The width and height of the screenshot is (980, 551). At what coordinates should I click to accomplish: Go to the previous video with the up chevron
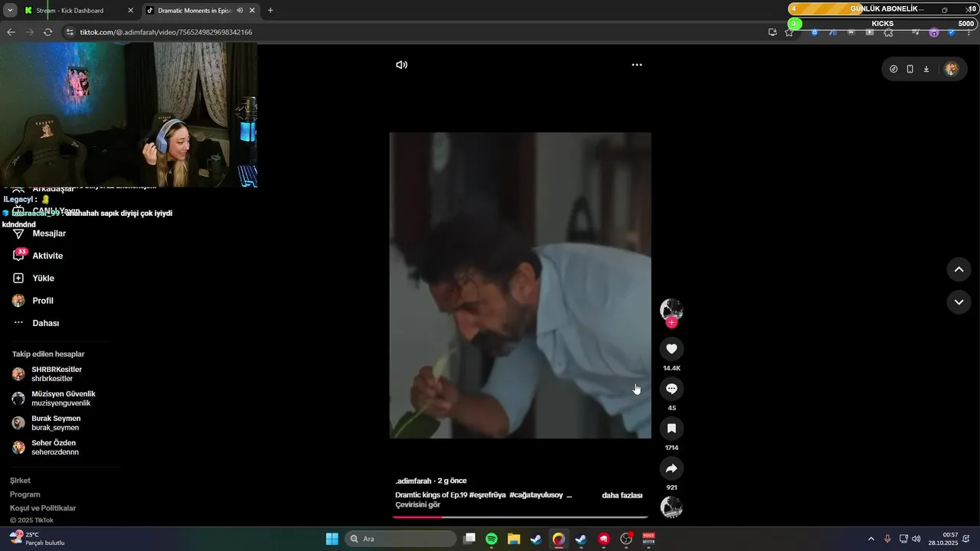click(959, 269)
